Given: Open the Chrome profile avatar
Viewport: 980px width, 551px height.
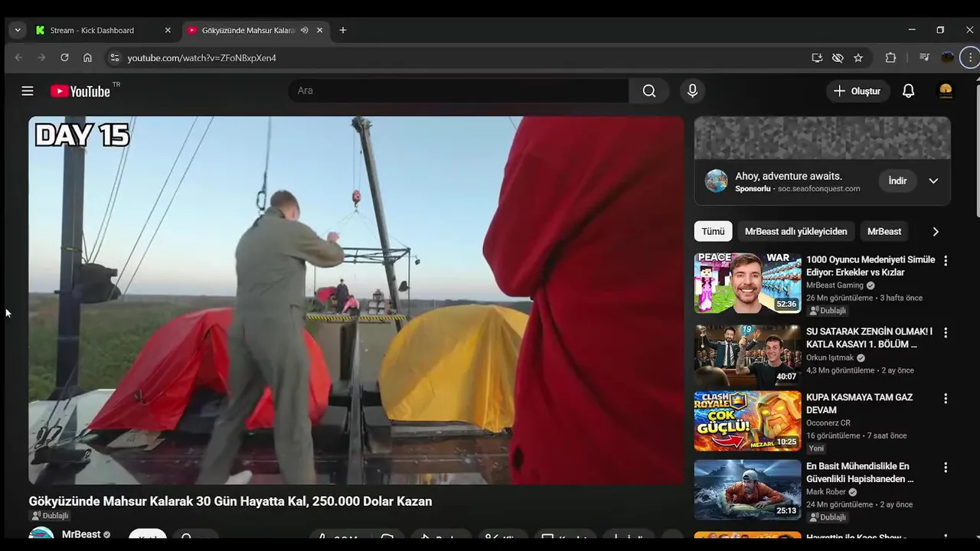Looking at the screenshot, I should [x=948, y=57].
